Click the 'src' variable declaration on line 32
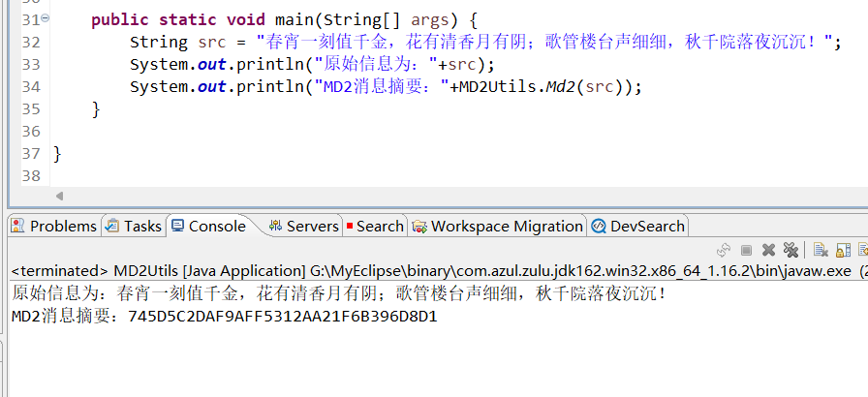This screenshot has width=868, height=397. tap(212, 43)
